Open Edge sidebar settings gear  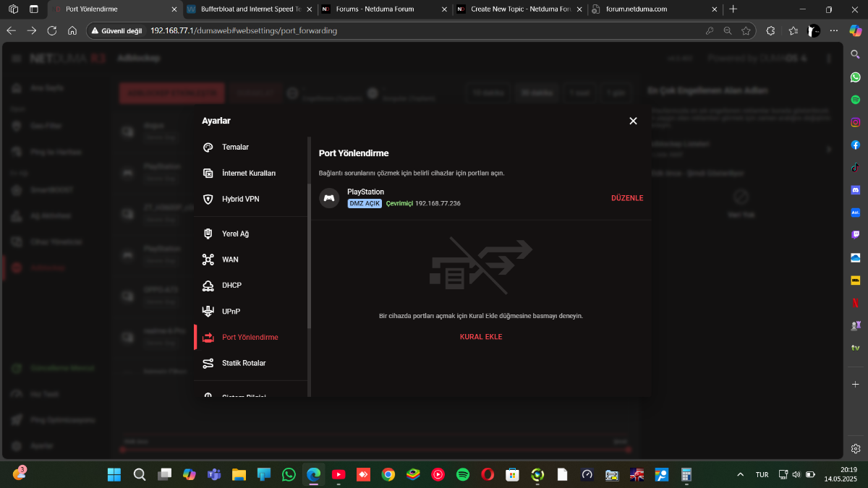click(856, 448)
